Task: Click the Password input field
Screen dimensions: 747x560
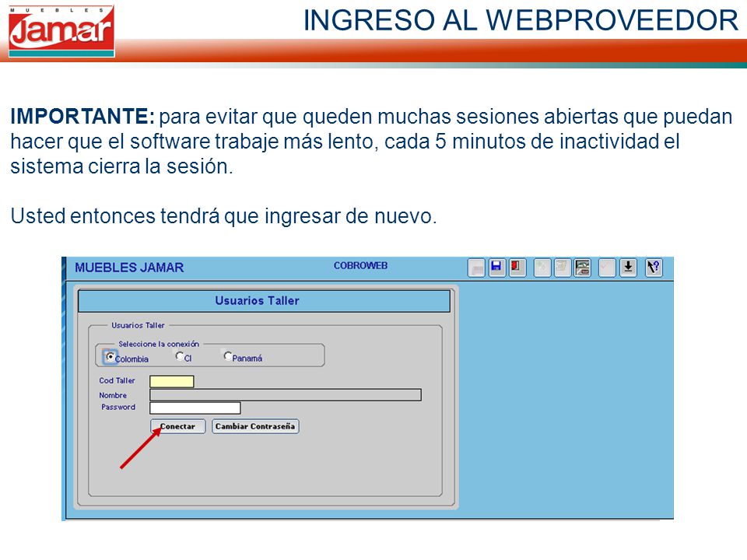Action: [195, 408]
